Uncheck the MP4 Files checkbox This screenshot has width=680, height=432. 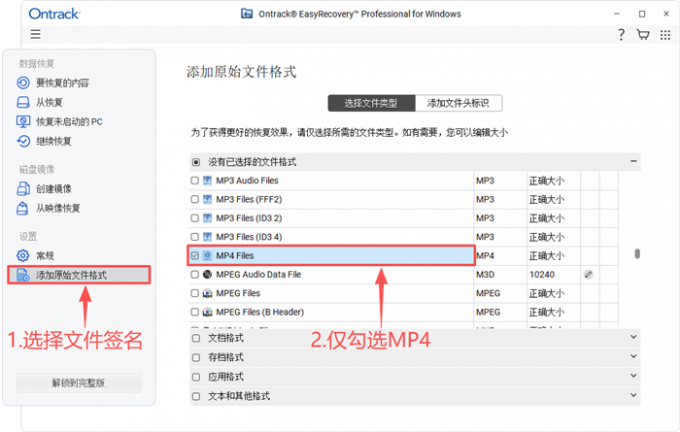pyautogui.click(x=195, y=255)
